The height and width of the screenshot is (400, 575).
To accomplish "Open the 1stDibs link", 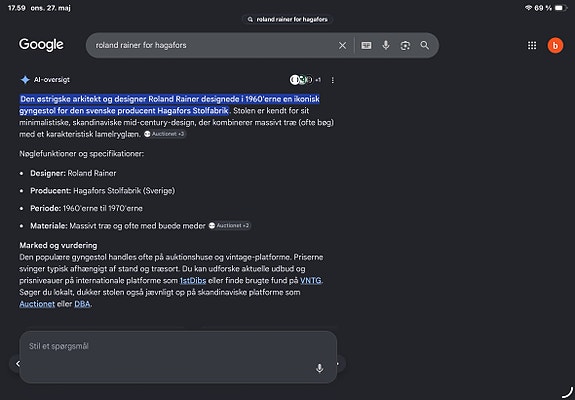I will coord(193,280).
